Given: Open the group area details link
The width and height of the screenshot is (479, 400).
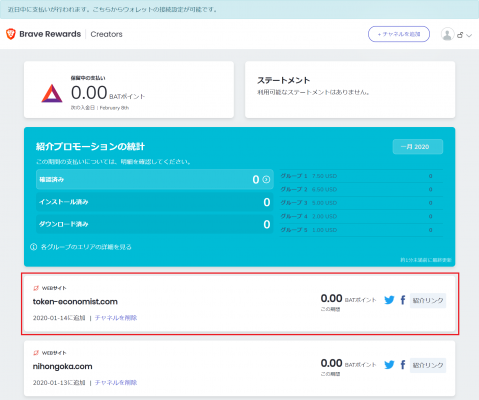Looking at the screenshot, I should pos(86,247).
